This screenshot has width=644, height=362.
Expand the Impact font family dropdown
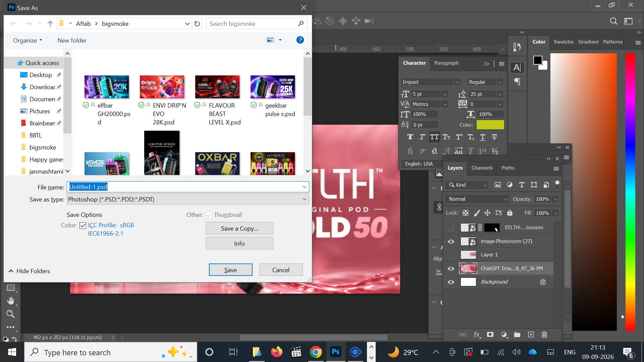click(x=430, y=82)
